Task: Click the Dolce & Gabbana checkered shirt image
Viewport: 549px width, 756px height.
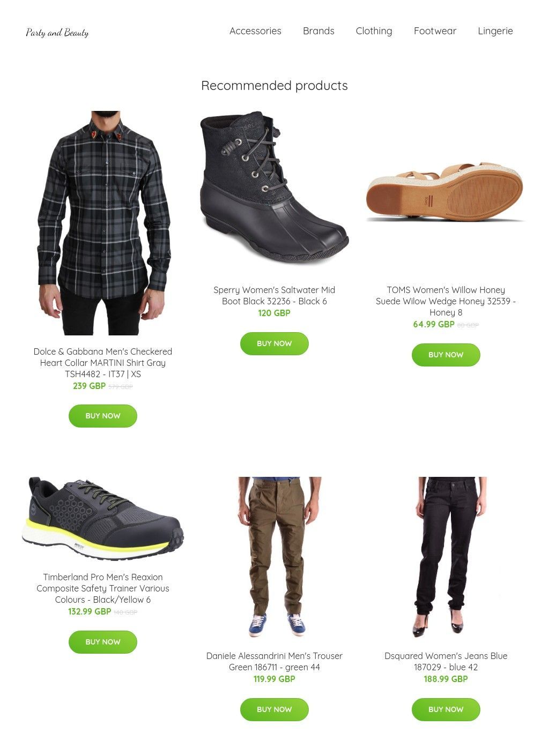Action: tap(103, 223)
